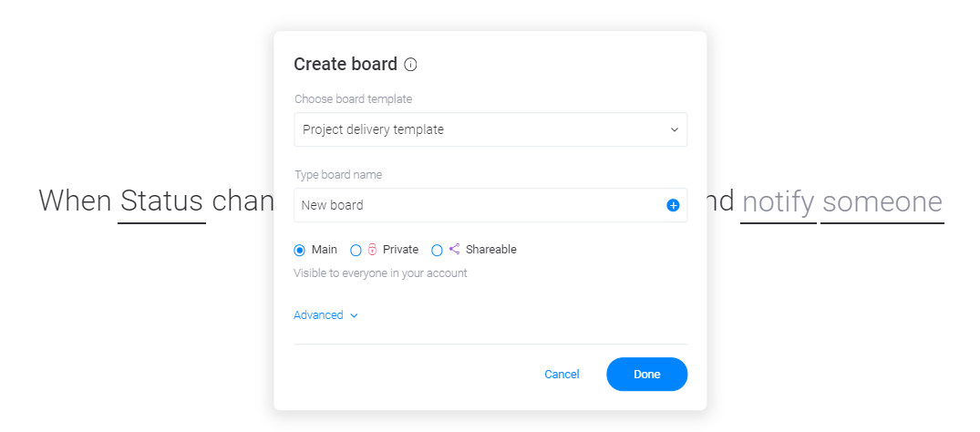980x432 pixels.
Task: Click the Main label text
Action: click(x=325, y=250)
